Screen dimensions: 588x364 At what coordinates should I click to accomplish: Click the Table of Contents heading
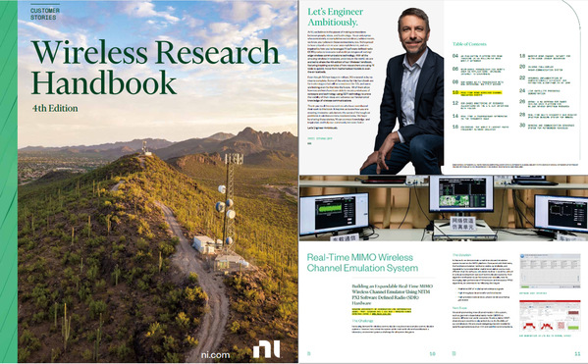(469, 44)
